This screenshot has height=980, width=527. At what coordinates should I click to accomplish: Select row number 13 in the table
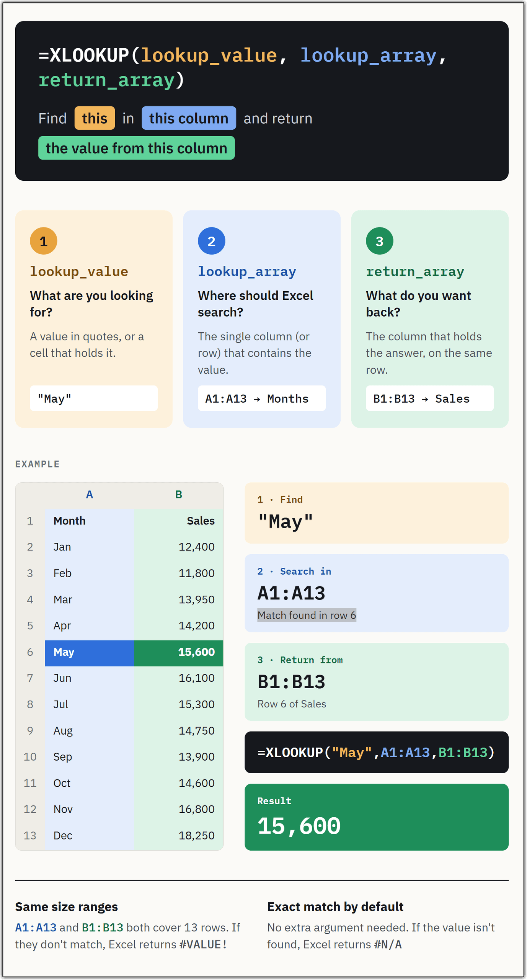coord(30,836)
